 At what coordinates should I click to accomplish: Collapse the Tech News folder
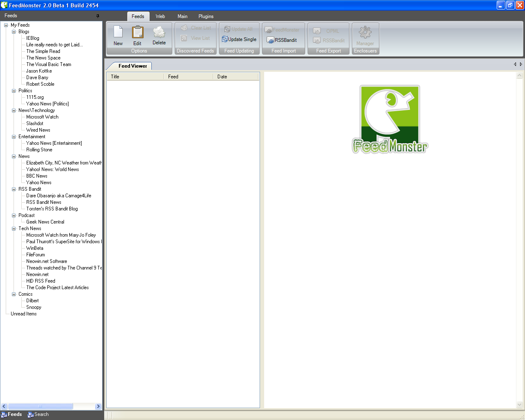14,228
